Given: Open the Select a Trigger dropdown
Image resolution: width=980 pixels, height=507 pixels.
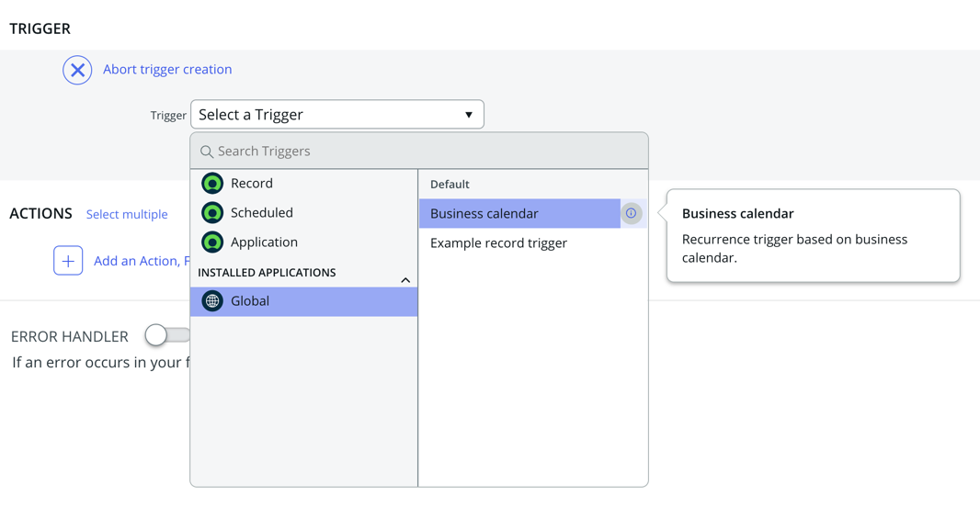Looking at the screenshot, I should (336, 115).
